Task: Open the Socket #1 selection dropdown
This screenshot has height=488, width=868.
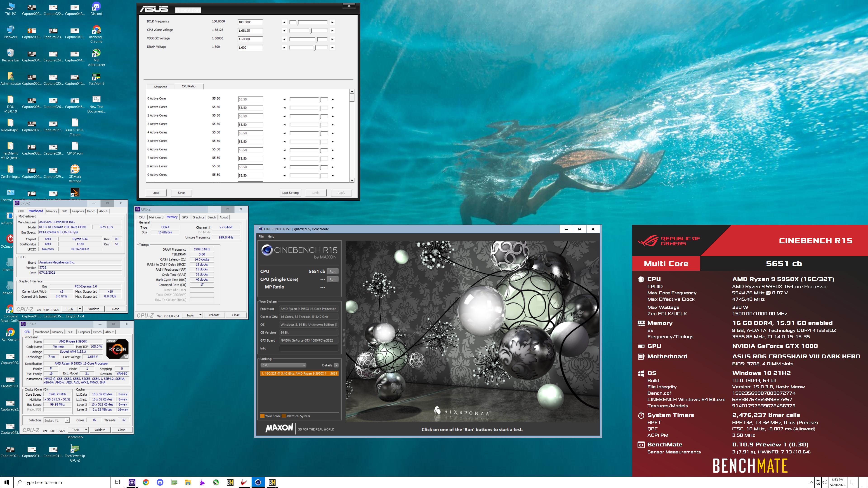Action: point(57,420)
